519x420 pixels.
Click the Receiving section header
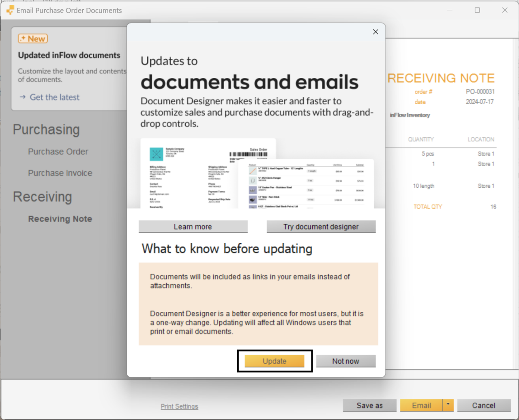(x=42, y=197)
